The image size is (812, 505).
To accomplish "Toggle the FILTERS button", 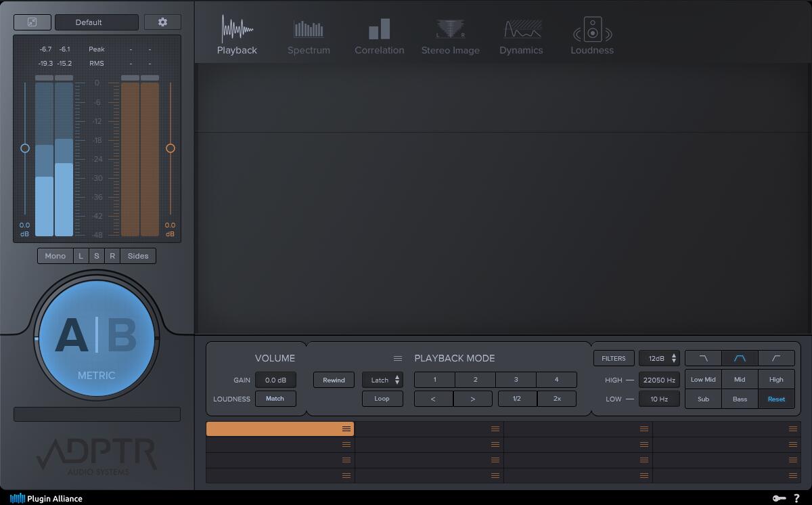I will pyautogui.click(x=614, y=359).
